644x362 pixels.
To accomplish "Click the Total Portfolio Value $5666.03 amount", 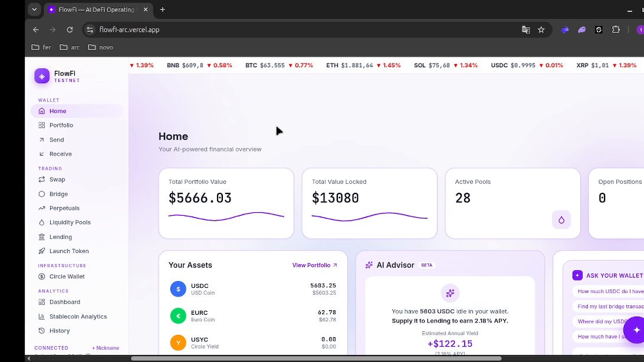I will 200,198.
